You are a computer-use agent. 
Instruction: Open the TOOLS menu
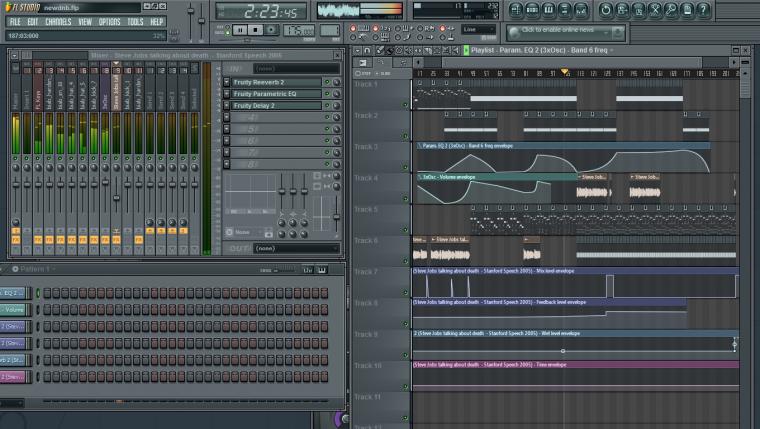pyautogui.click(x=135, y=22)
